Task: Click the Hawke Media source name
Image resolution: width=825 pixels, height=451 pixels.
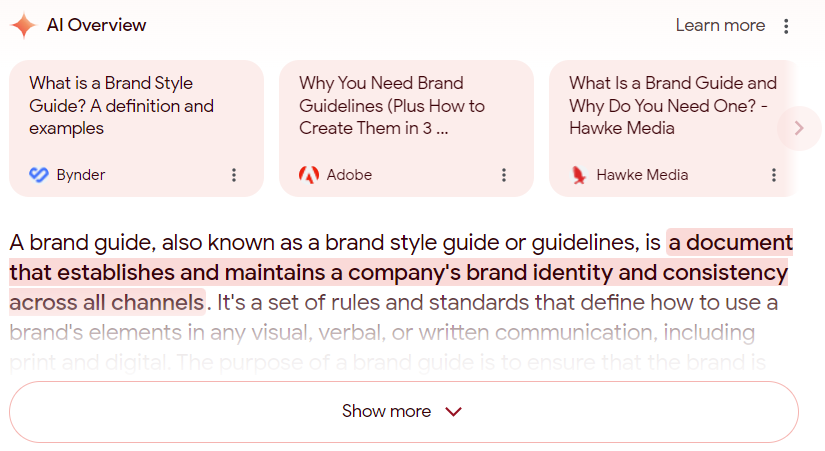Action: [x=642, y=175]
